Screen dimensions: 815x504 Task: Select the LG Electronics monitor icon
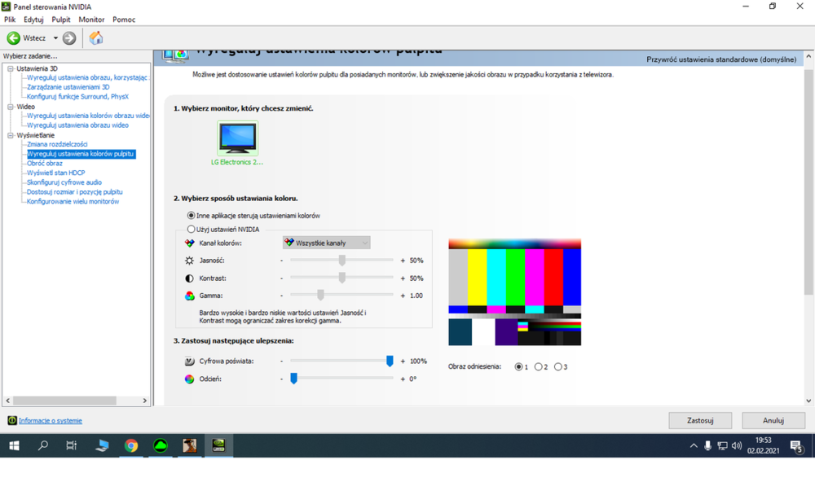(x=237, y=138)
